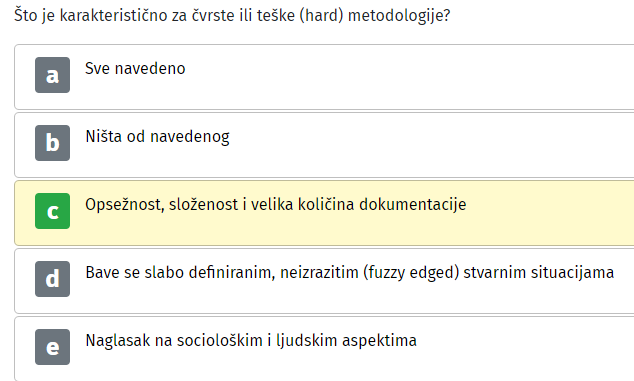This screenshot has width=634, height=381.
Task: Select the gray letter 'e' badge
Action: (x=53, y=347)
